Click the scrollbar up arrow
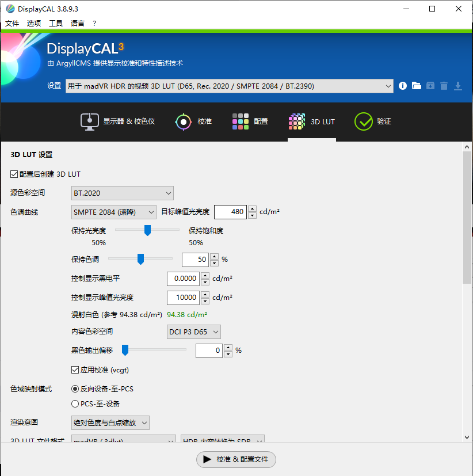This screenshot has width=473, height=476. click(x=467, y=147)
